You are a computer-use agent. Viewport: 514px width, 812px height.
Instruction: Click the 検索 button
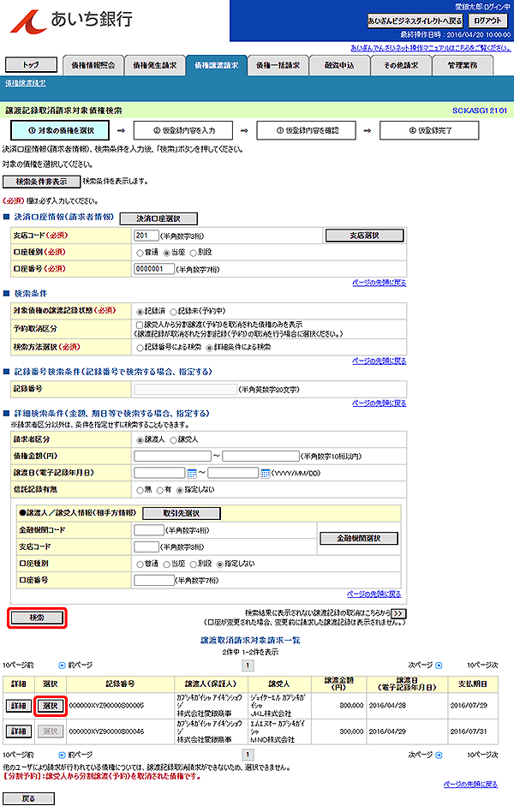(38, 618)
